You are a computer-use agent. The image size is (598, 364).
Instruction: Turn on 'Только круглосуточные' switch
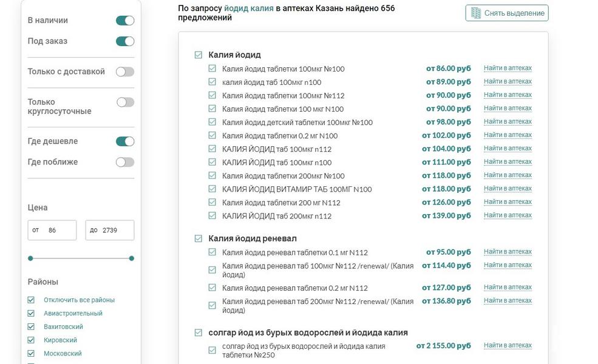[x=125, y=102]
